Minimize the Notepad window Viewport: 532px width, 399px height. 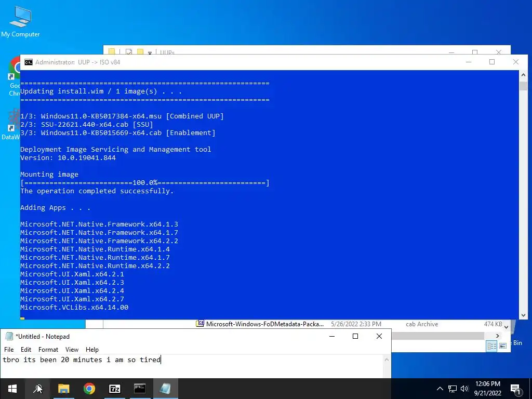click(x=332, y=336)
